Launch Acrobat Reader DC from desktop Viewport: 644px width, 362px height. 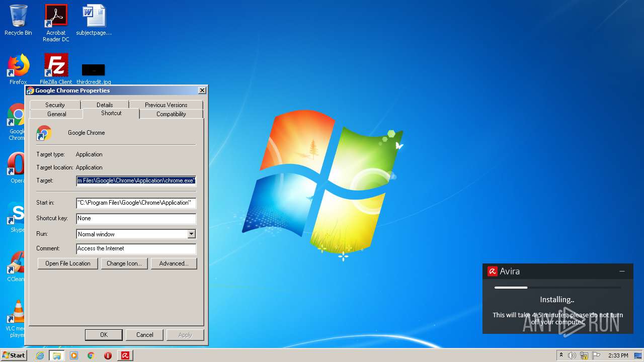tap(56, 23)
